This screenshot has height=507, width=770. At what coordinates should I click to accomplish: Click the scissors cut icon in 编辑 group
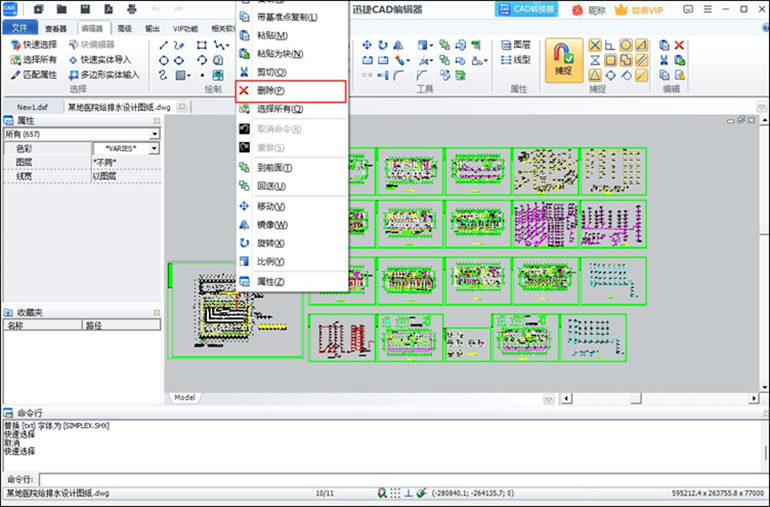pos(664,60)
